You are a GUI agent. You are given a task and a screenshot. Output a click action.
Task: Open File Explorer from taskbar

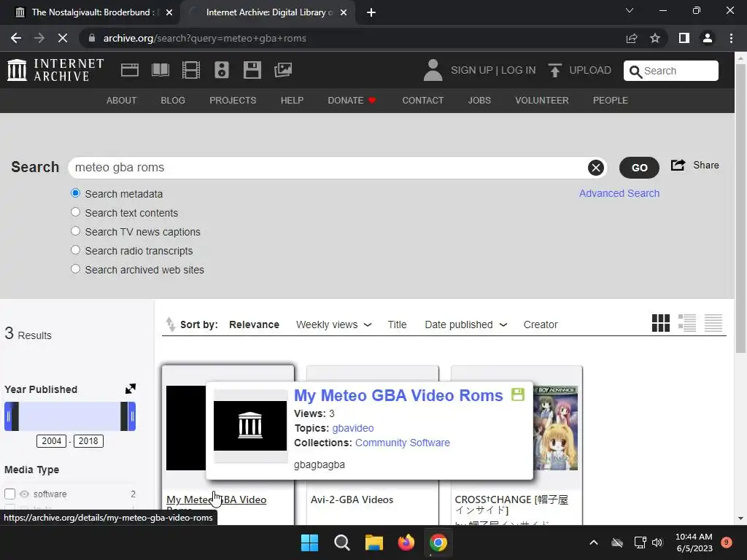(374, 542)
